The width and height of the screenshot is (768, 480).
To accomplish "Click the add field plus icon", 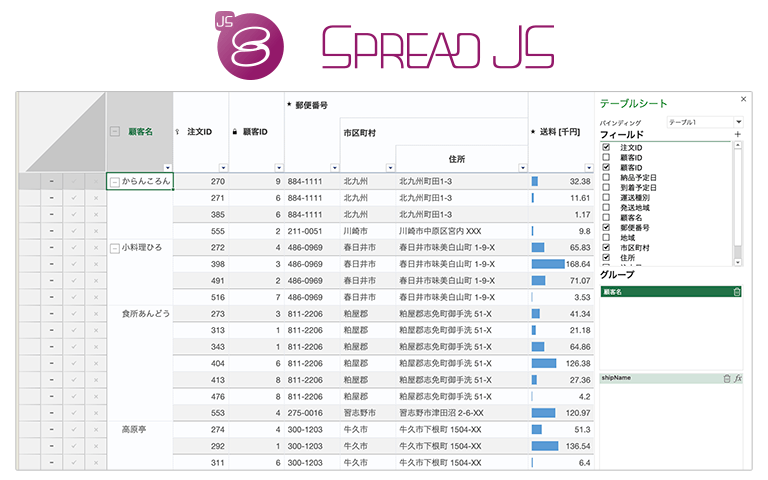I will pyautogui.click(x=738, y=134).
